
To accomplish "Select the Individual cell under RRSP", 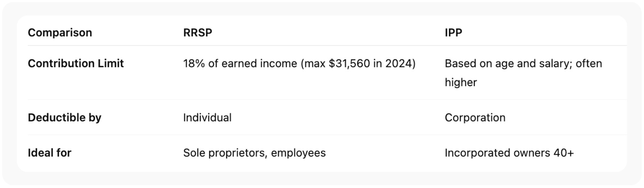I will click(x=207, y=118).
